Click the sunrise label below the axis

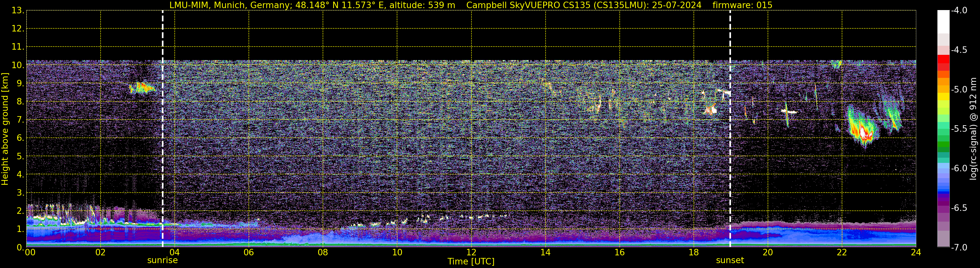click(163, 261)
